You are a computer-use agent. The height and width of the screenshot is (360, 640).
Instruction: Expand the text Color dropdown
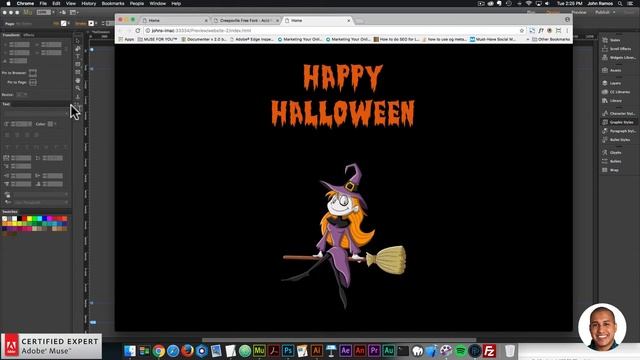55,124
